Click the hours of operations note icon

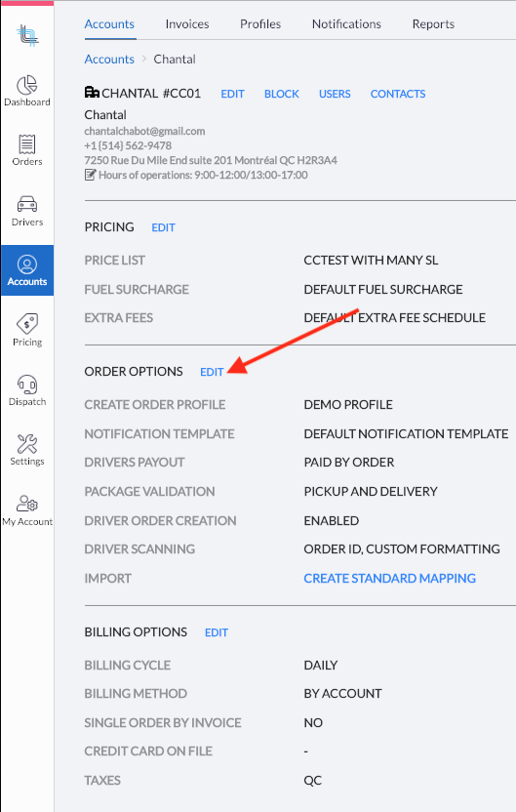click(90, 175)
